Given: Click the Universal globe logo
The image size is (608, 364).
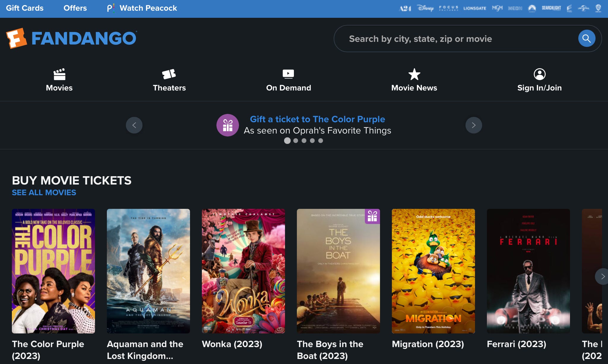Looking at the screenshot, I should pos(584,8).
